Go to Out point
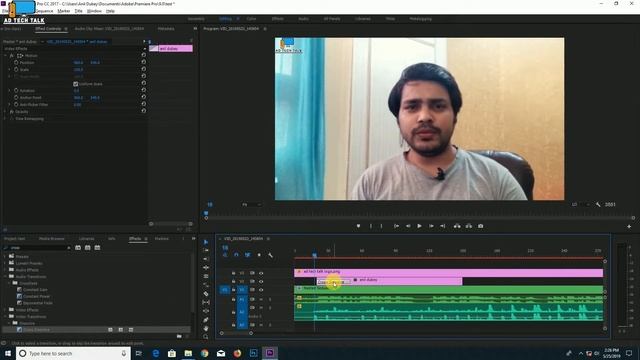Viewport: 640px width, 360px height. coord(442,226)
